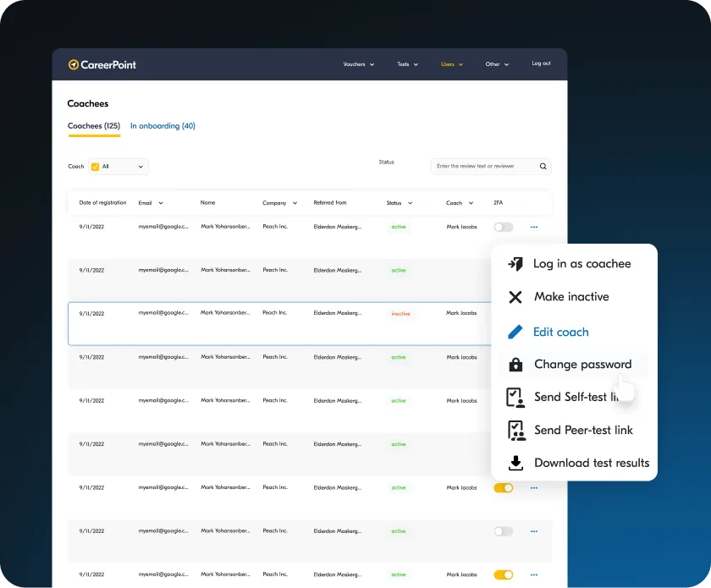Enable the 2FA toggle in the first table row
This screenshot has width=711, height=588.
pyautogui.click(x=504, y=227)
